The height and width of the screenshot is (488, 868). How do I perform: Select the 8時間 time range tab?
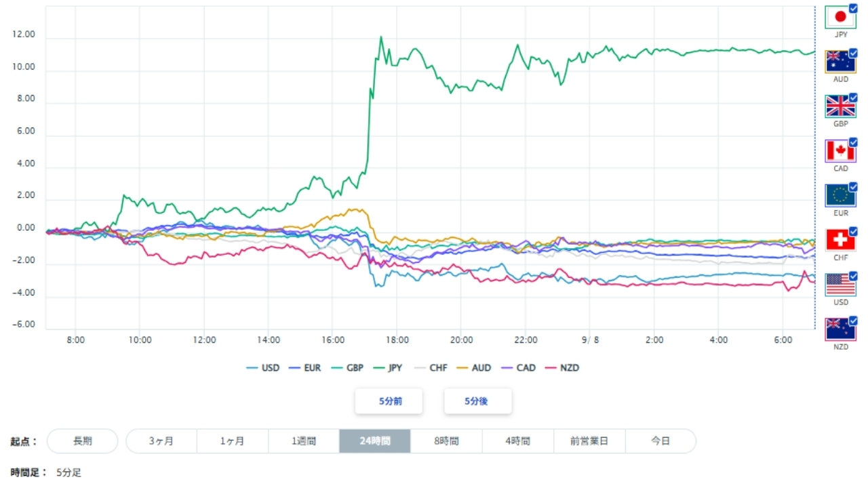tap(446, 441)
